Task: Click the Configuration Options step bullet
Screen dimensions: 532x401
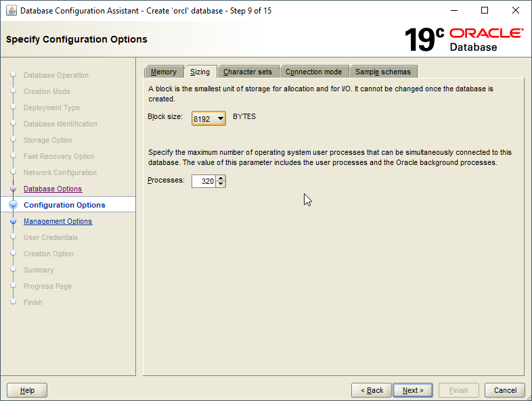Action: click(x=14, y=205)
